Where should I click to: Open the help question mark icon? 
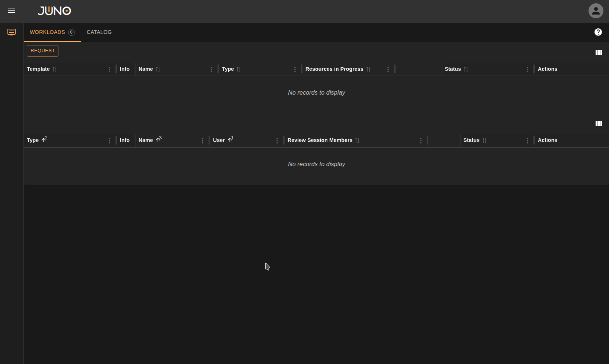[598, 32]
